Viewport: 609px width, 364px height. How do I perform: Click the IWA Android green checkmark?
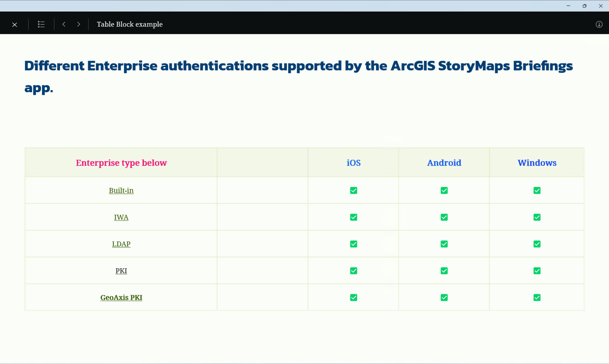(x=444, y=217)
